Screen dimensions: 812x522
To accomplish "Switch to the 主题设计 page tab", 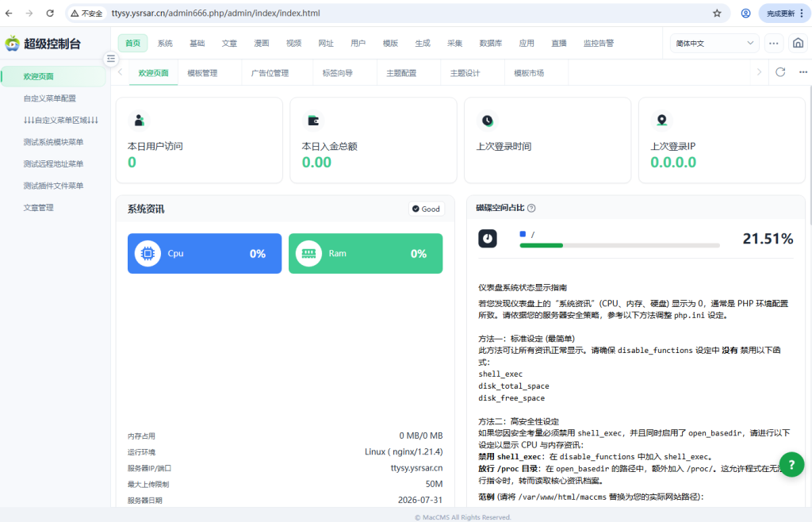I will (465, 73).
